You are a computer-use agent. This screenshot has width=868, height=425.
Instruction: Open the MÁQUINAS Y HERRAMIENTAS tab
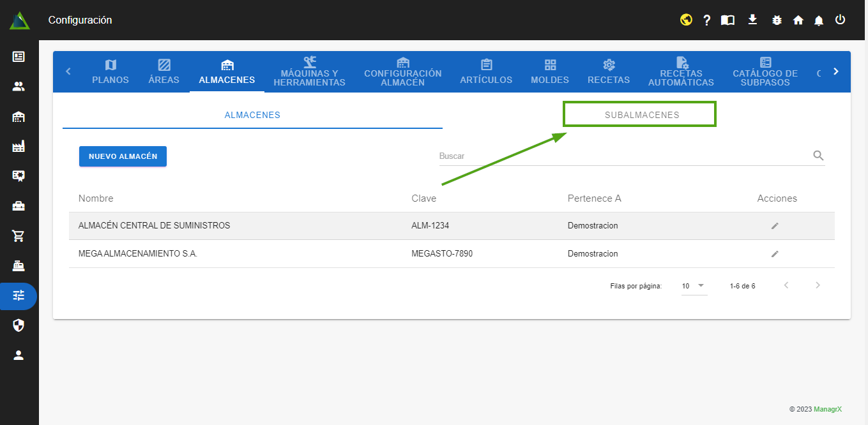pos(309,71)
